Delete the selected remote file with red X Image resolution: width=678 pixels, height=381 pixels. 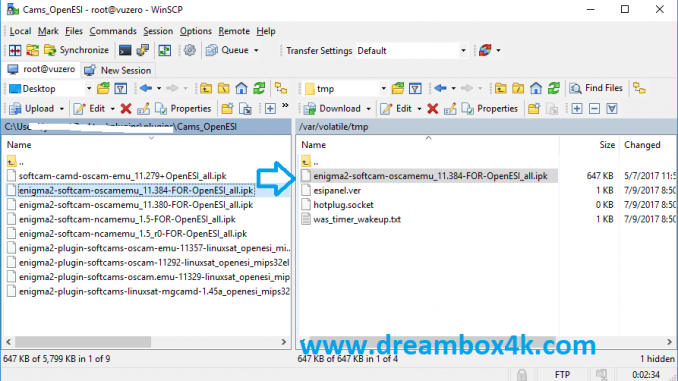[432, 109]
